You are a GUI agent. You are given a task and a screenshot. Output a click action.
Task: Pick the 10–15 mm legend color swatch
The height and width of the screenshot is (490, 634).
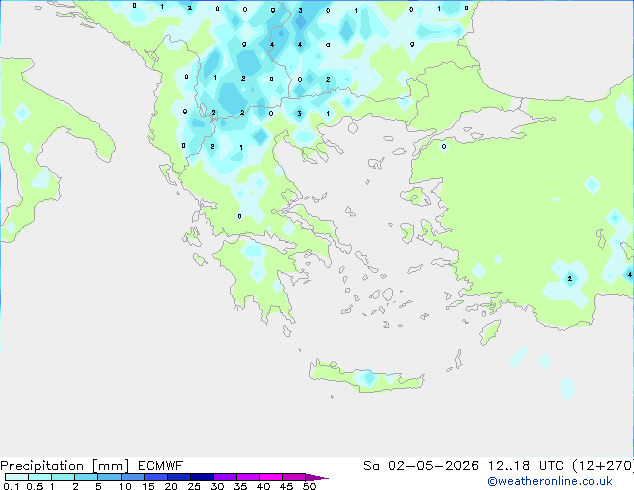coord(133,477)
